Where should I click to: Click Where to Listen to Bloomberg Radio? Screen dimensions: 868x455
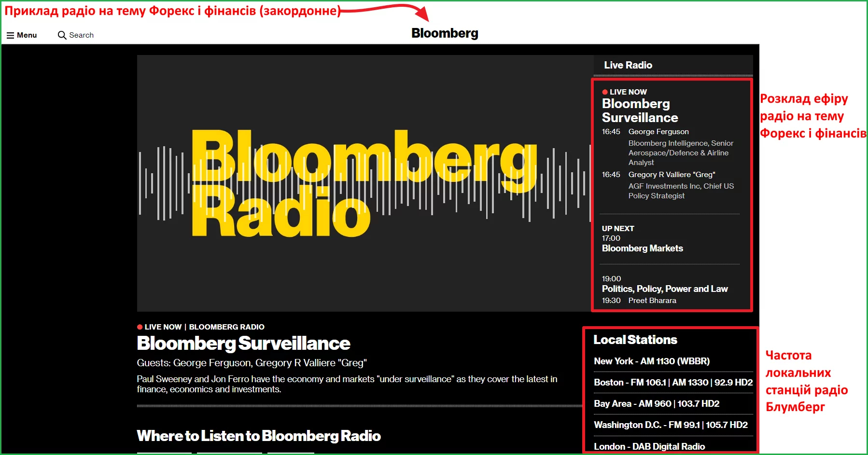coord(259,436)
